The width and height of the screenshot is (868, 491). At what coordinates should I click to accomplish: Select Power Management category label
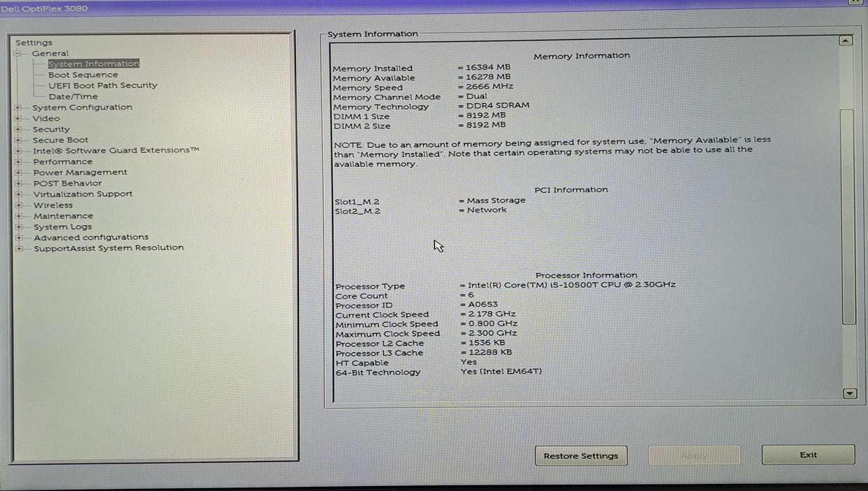tap(80, 173)
